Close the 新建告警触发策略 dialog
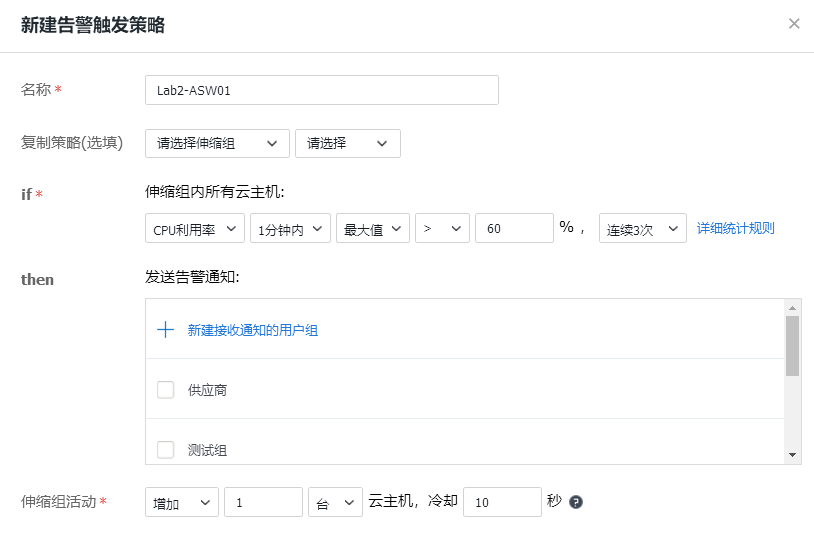This screenshot has width=814, height=537. [794, 23]
